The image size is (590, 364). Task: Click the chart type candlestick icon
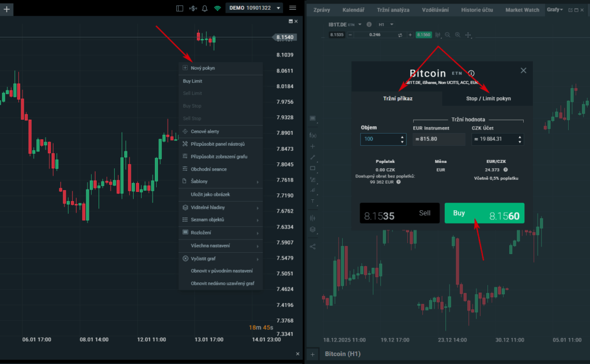[x=438, y=35]
